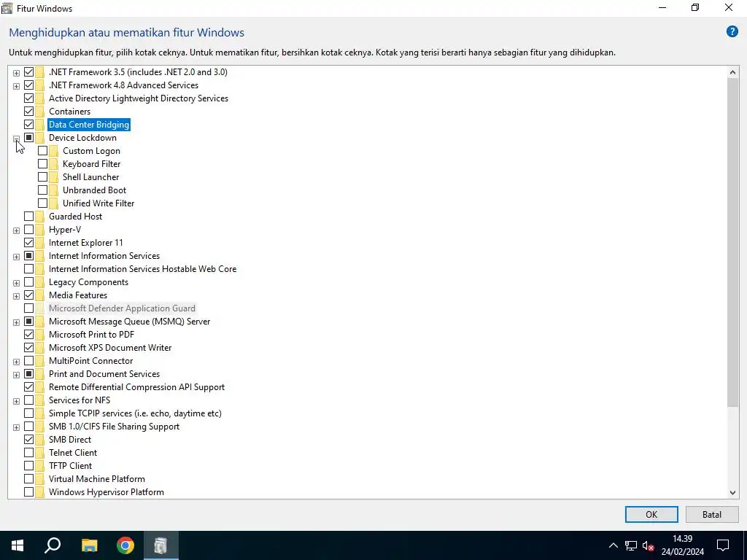Viewport: 747px width, 560px height.
Task: Click the Windows Start button
Action: (18, 545)
